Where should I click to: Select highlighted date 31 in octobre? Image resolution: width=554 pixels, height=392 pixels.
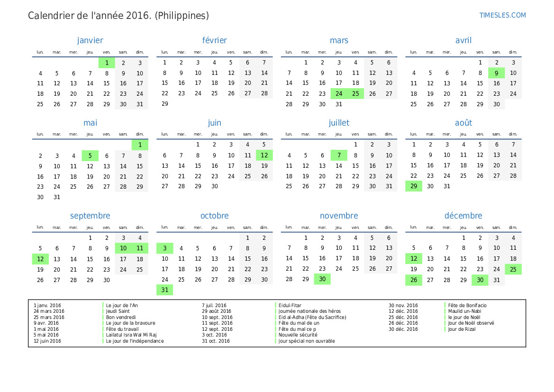pyautogui.click(x=164, y=290)
